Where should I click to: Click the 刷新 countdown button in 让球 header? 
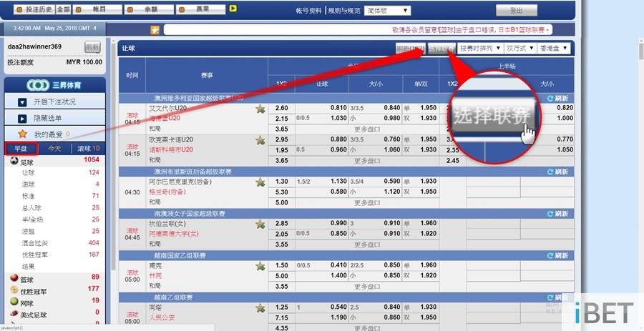pos(410,49)
